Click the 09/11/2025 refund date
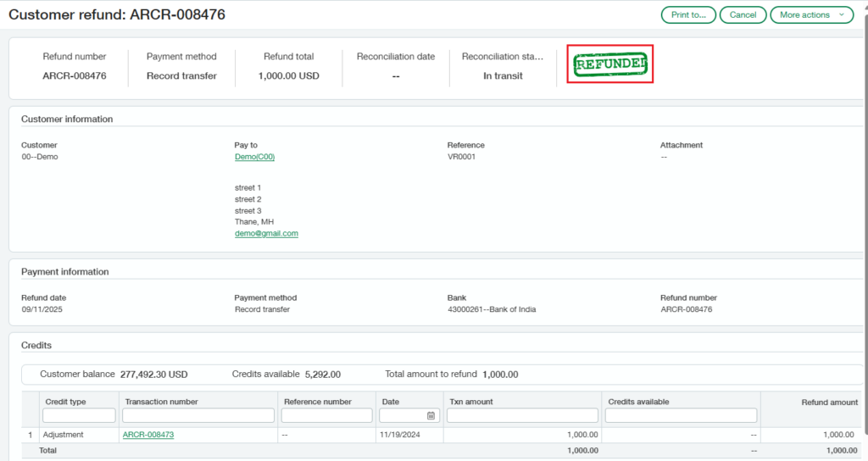Image resolution: width=868 pixels, height=461 pixels. click(42, 309)
